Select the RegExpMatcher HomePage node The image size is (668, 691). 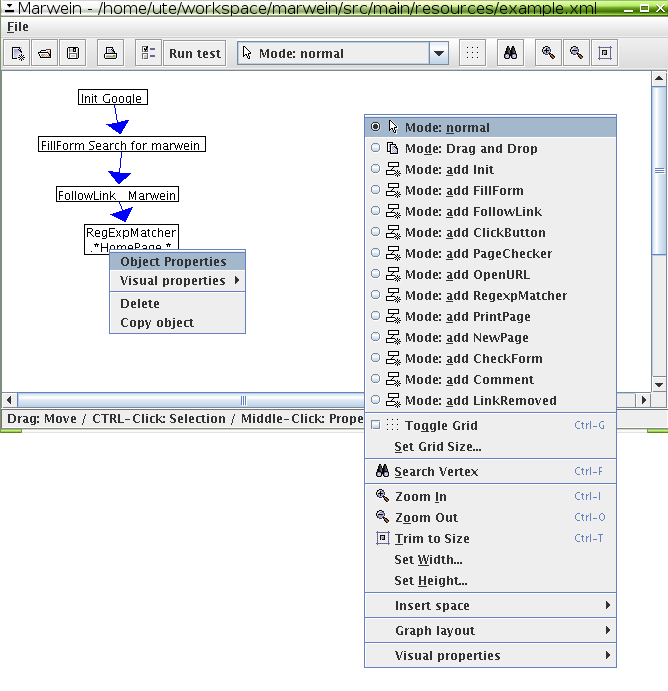[x=131, y=238]
